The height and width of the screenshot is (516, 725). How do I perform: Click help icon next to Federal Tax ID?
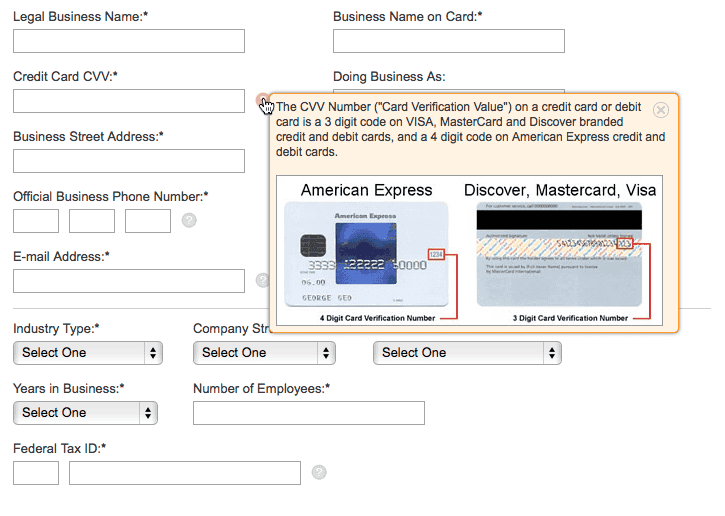(319, 472)
